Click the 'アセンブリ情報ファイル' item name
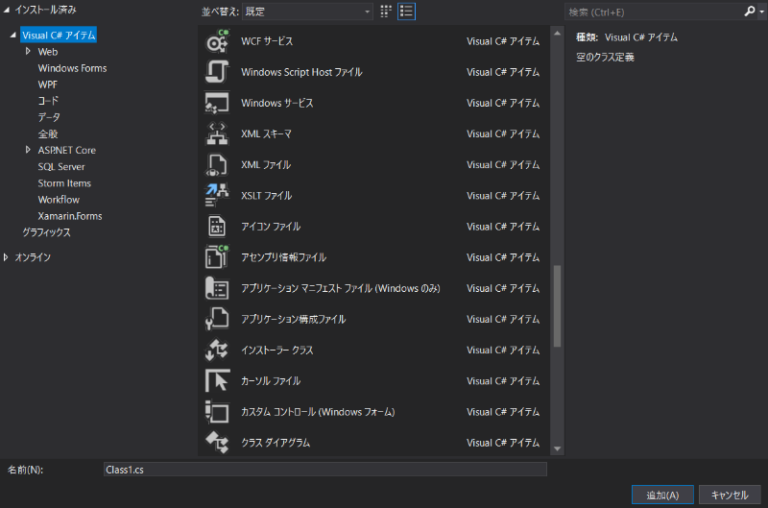Screen dimensions: 768x508 pos(283,257)
